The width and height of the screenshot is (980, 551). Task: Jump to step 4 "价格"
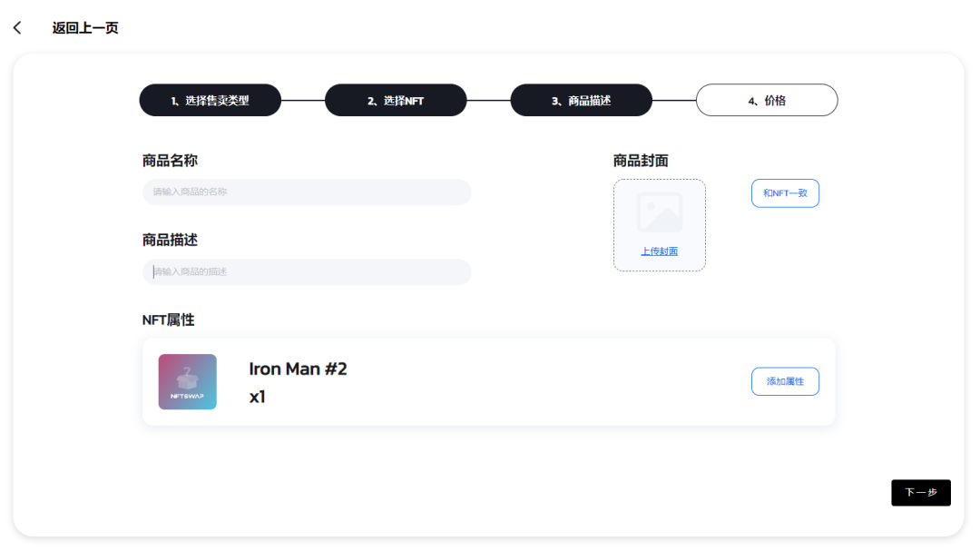pyautogui.click(x=767, y=101)
